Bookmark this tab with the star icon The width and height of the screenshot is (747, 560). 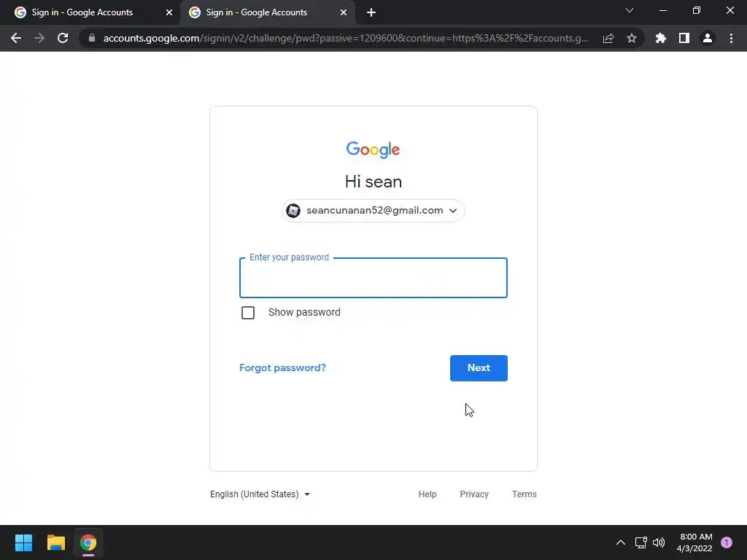click(x=632, y=38)
